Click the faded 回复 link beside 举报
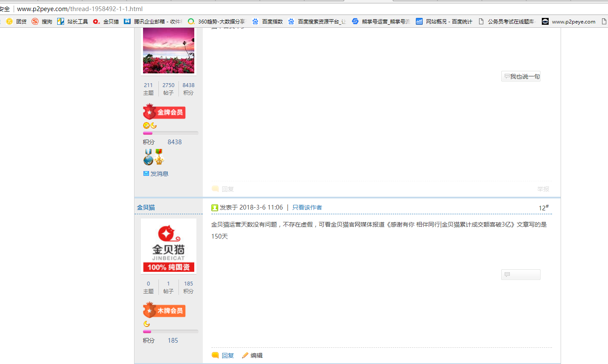Screen dimensions: 608x364 (223, 189)
